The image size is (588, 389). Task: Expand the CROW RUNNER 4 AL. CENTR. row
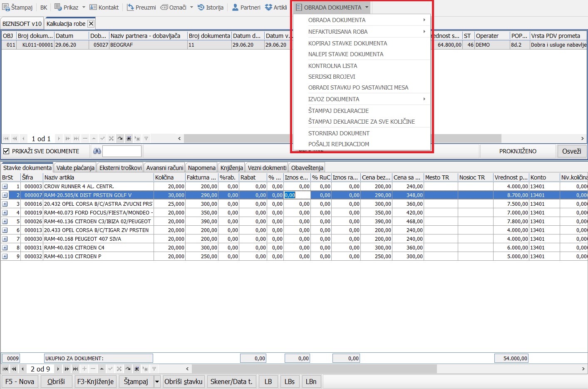(5, 187)
